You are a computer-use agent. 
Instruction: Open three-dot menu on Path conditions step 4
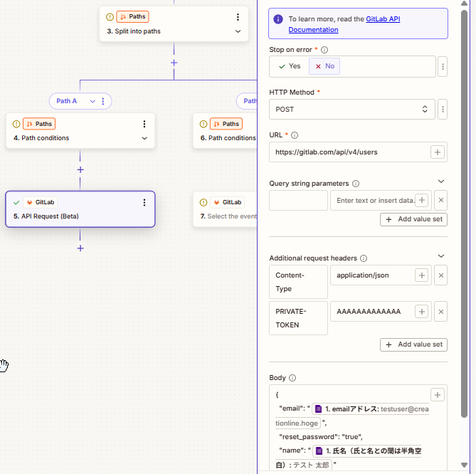[x=144, y=124]
